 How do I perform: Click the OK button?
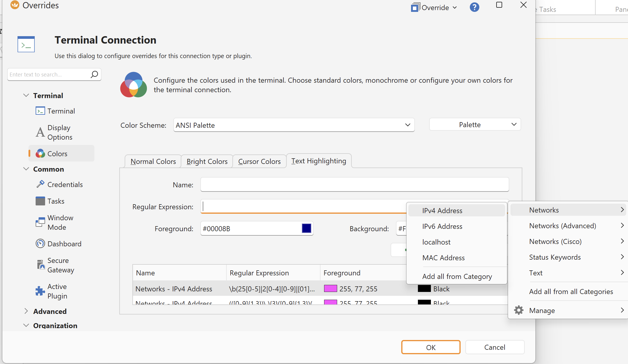coord(431,347)
